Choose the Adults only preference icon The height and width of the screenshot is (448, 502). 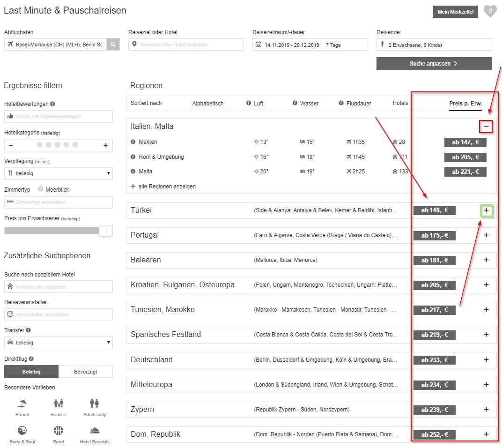coord(95,403)
